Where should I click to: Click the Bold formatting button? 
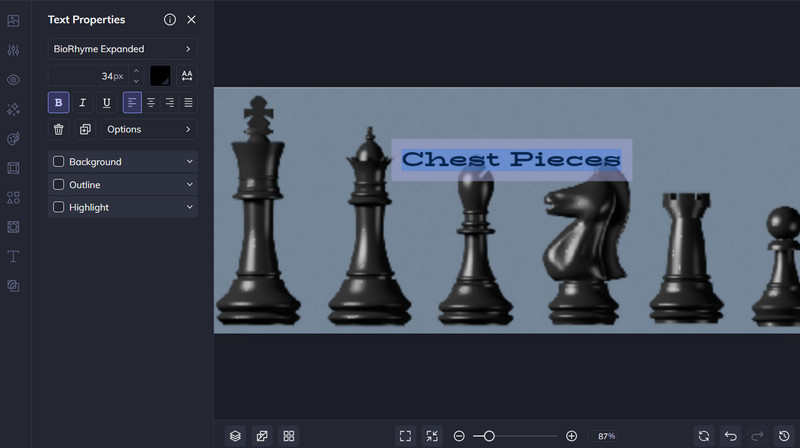(x=59, y=102)
